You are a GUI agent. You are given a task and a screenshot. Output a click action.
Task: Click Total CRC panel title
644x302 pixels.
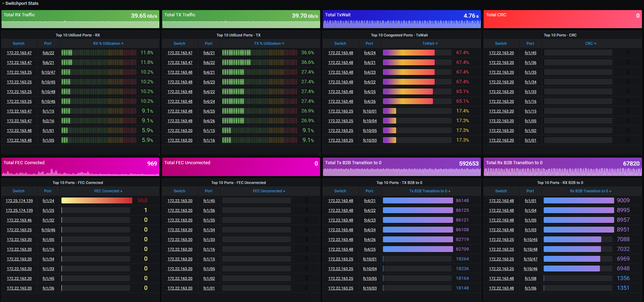tap(496, 15)
